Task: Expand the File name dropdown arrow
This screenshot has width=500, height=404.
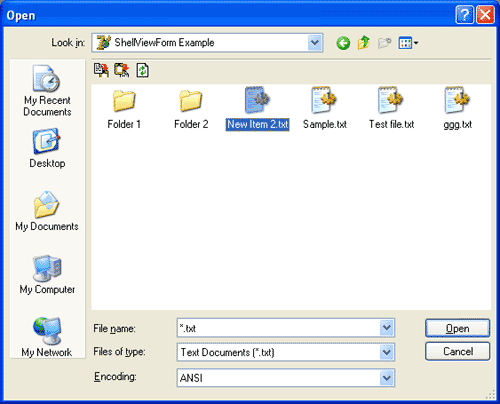Action: tap(387, 328)
